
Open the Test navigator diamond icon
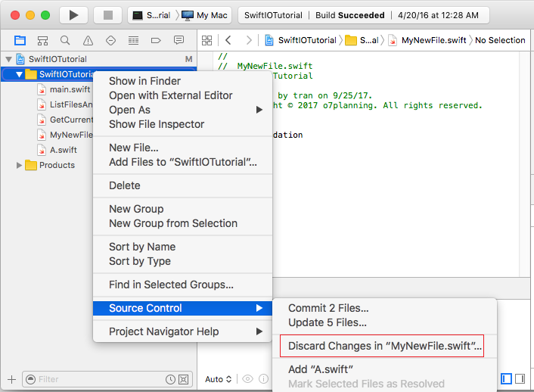pyautogui.click(x=110, y=41)
